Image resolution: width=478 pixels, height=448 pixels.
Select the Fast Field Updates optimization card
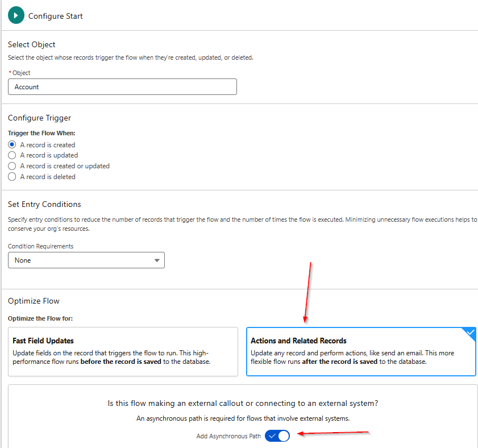(x=123, y=350)
